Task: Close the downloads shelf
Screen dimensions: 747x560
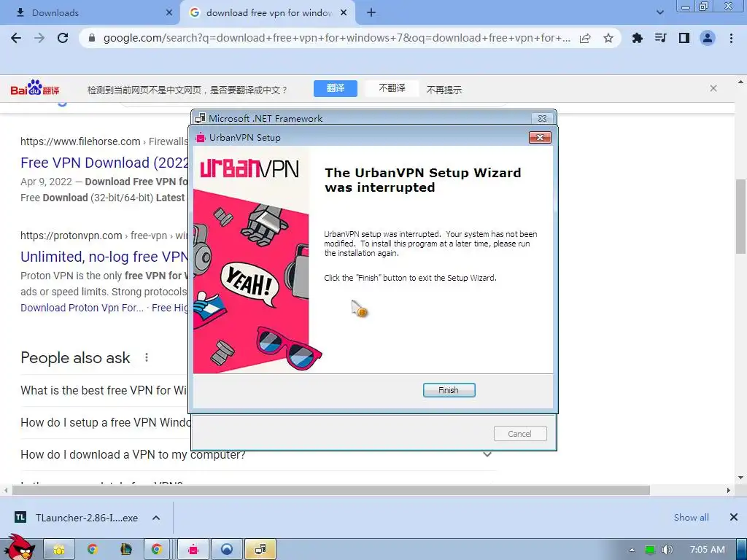Action: [x=734, y=517]
